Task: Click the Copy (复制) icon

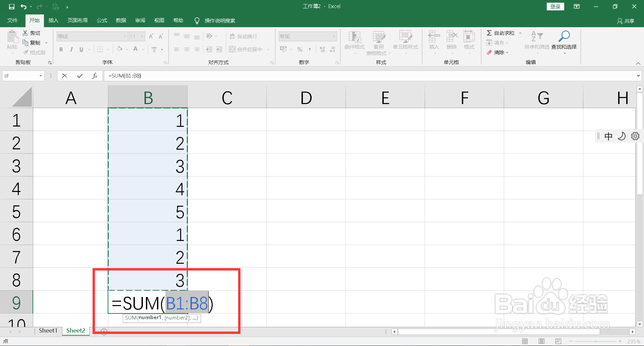Action: [25, 43]
